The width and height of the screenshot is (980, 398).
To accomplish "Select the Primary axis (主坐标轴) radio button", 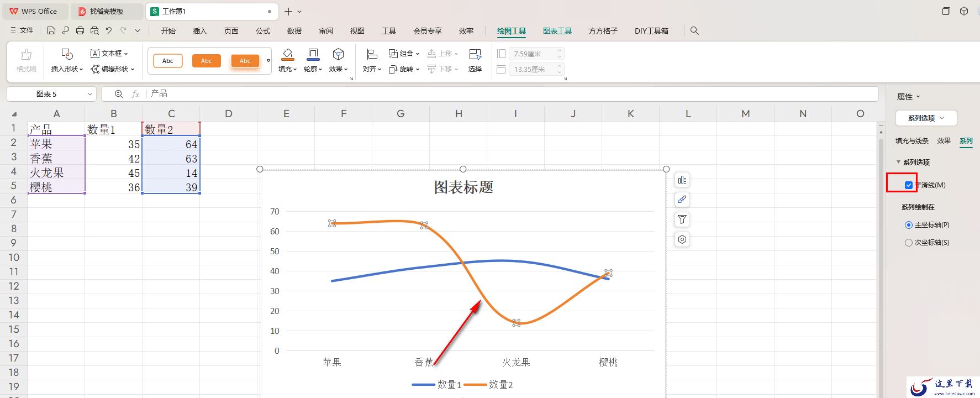I will [909, 225].
